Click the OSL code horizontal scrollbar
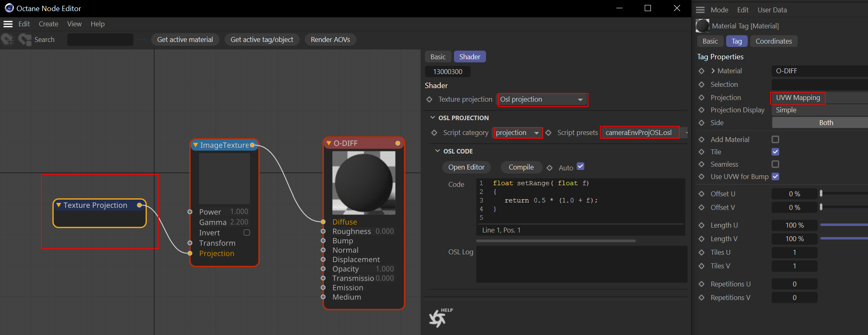The height and width of the screenshot is (335, 868). coord(556,241)
